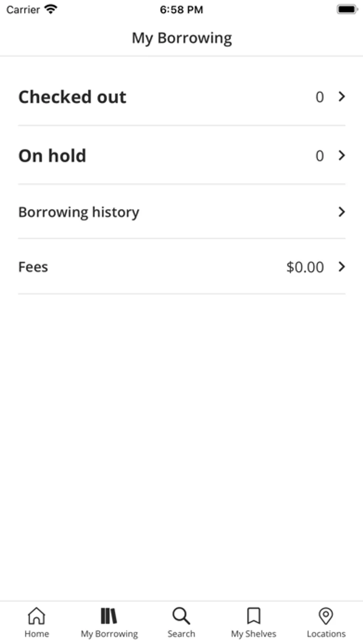
Task: Expand the Checked out chevron arrow
Action: 342,97
